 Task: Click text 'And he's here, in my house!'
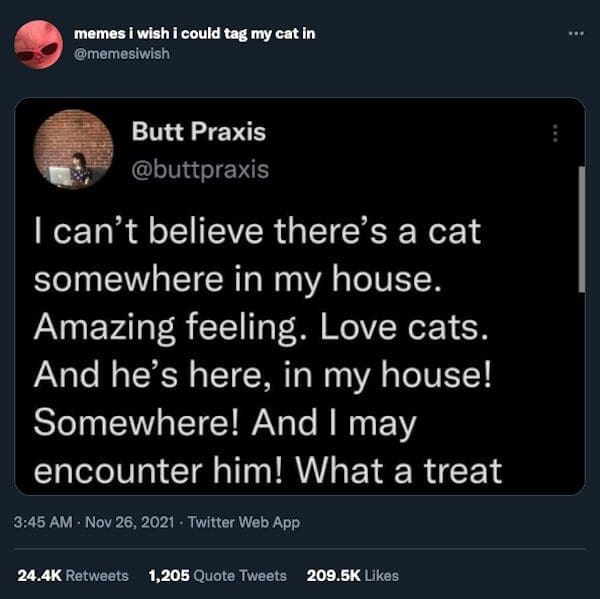262,375
